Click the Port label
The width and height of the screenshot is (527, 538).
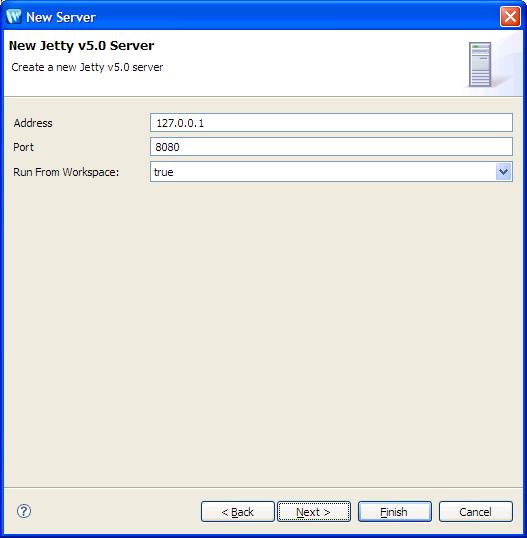click(x=23, y=147)
